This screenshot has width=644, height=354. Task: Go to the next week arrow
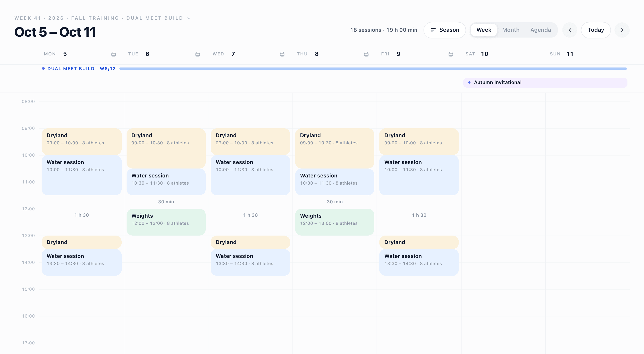pos(622,30)
